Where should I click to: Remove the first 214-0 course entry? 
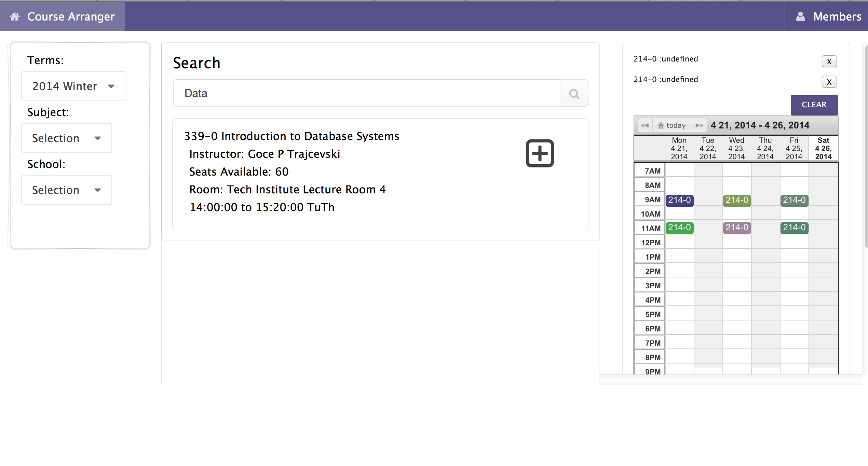pos(829,61)
